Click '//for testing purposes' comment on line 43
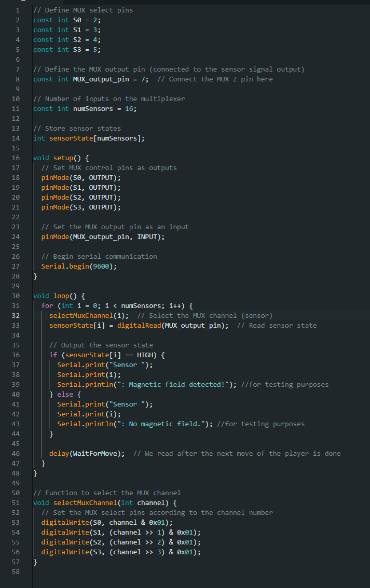This screenshot has height=588, width=370. pyautogui.click(x=261, y=424)
